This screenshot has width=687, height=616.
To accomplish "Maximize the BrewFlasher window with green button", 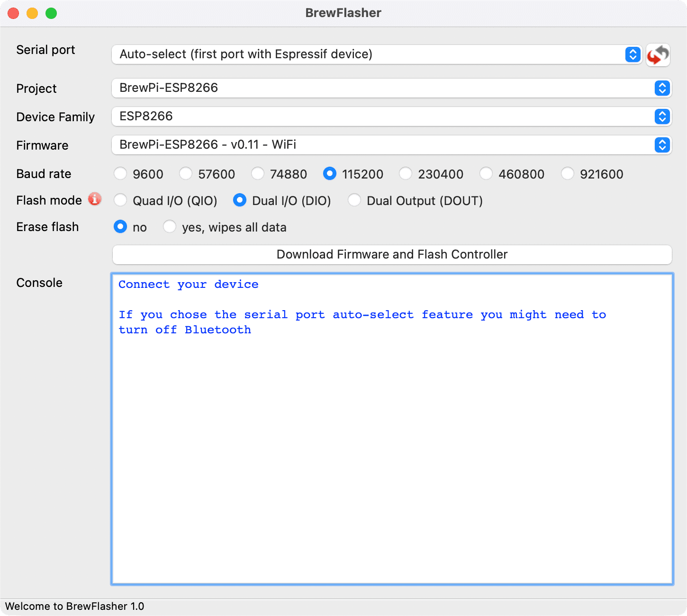I will pos(51,13).
